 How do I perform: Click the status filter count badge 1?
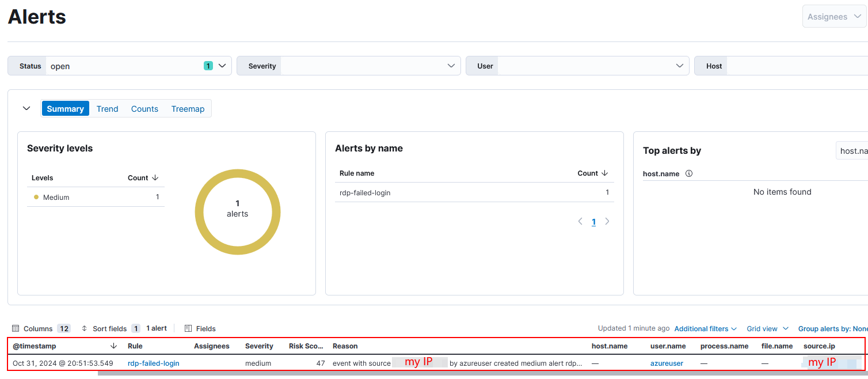pyautogui.click(x=208, y=66)
